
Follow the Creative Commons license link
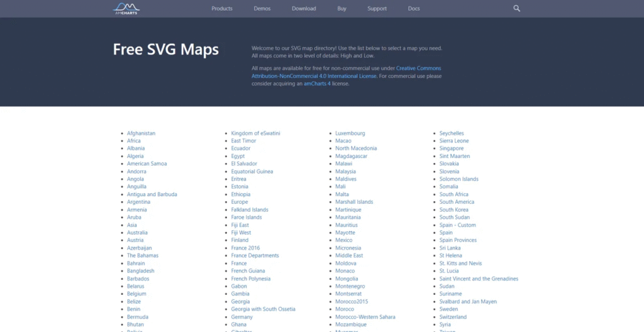pos(418,68)
